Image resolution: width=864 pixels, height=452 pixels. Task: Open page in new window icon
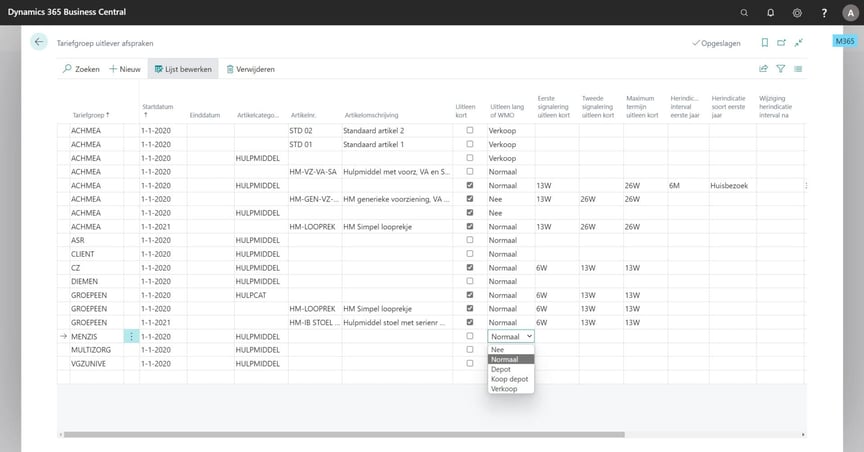(x=781, y=42)
